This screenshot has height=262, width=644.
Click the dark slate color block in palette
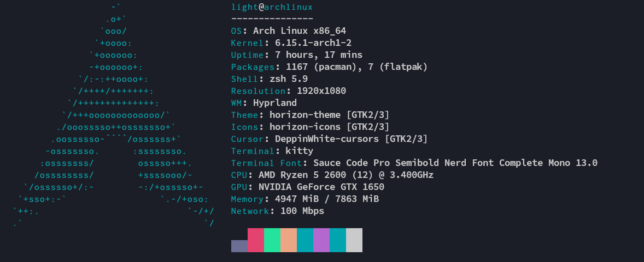coord(239,246)
